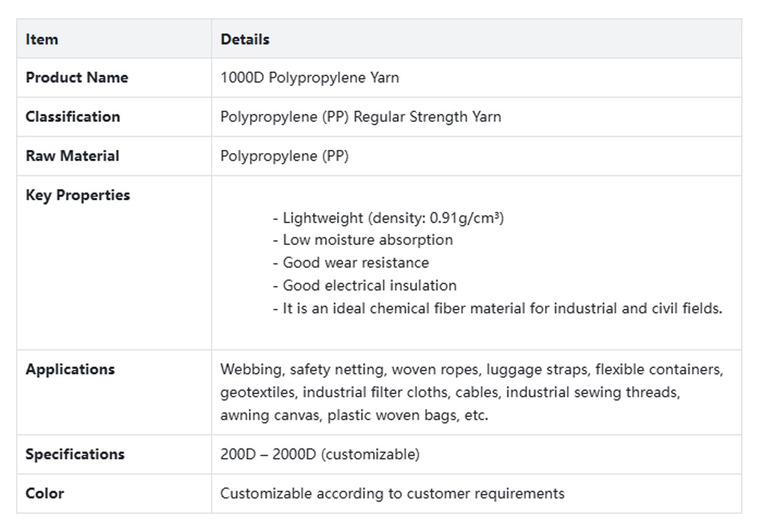Click the "1000D Polypropylene Yarn" cell text
The width and height of the screenshot is (761, 532).
(x=310, y=78)
